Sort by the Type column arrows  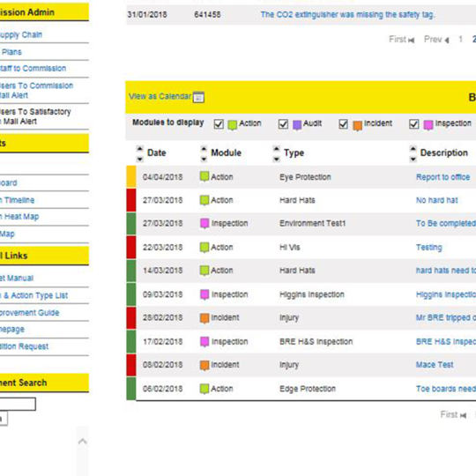pyautogui.click(x=276, y=154)
